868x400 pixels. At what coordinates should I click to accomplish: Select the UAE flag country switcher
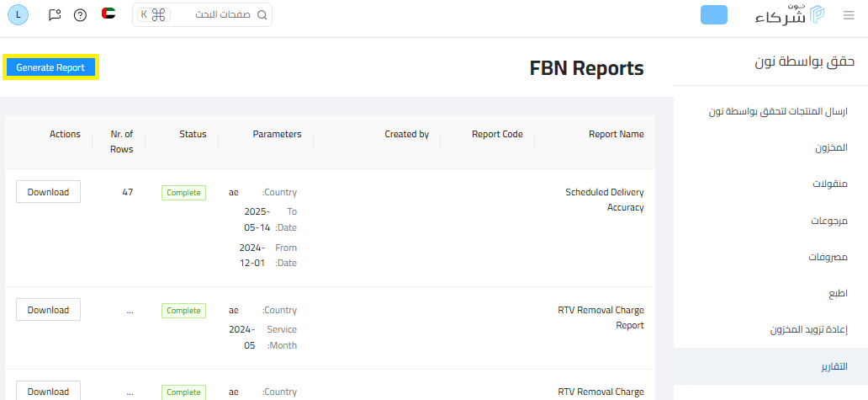tap(108, 13)
